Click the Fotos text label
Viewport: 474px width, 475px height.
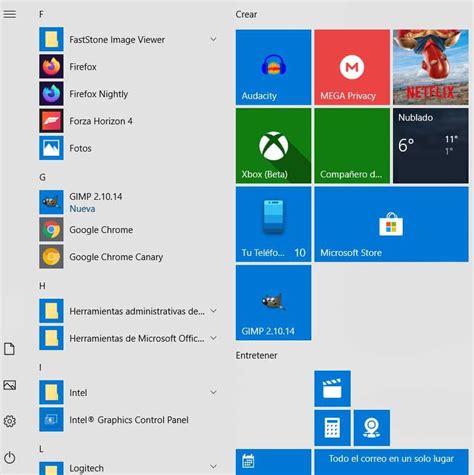click(x=80, y=148)
